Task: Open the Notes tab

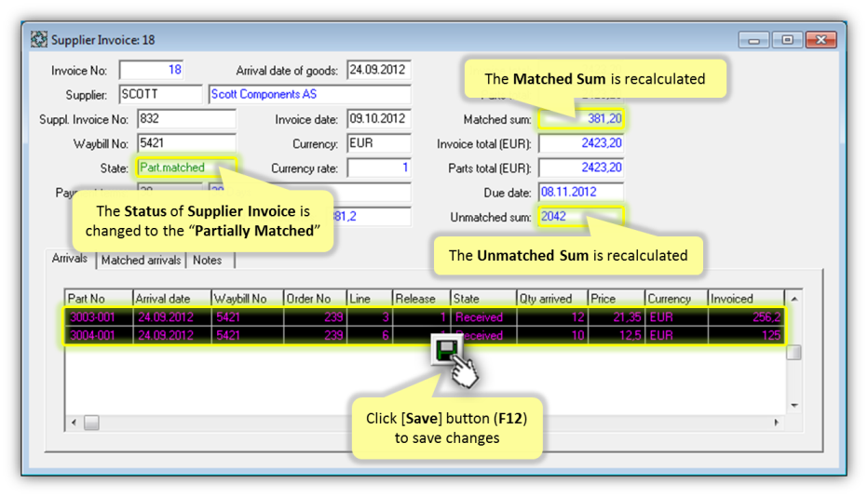Action: tap(207, 261)
